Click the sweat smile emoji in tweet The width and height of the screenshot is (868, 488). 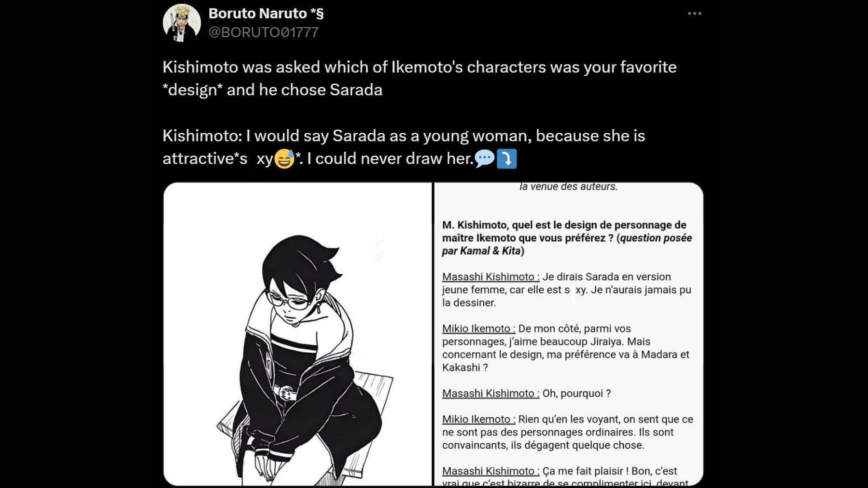(284, 159)
